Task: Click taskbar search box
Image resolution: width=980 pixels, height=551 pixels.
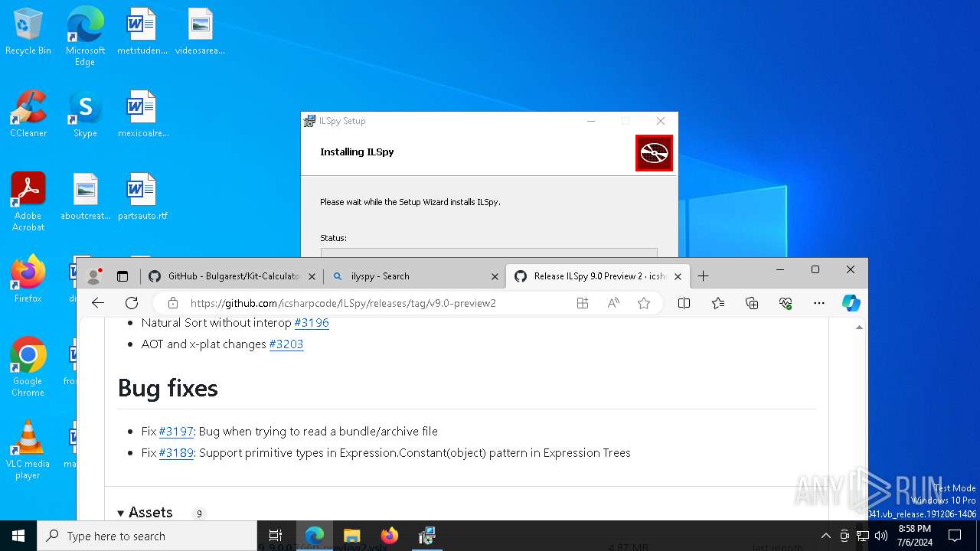Action: 147,536
